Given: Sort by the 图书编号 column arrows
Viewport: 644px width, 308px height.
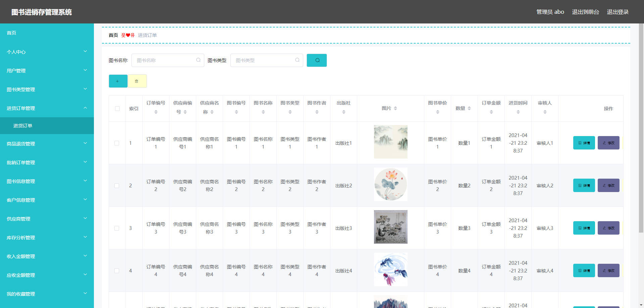Looking at the screenshot, I should tap(236, 112).
